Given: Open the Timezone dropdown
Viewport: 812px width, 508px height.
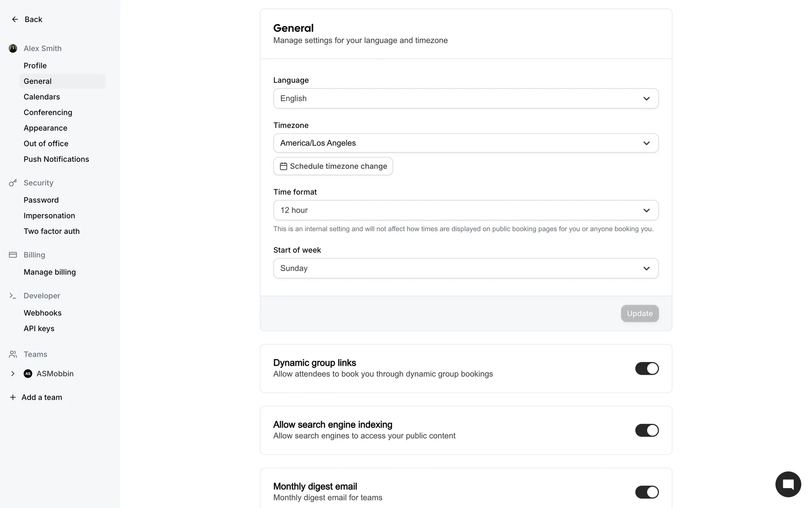Looking at the screenshot, I should [x=466, y=143].
